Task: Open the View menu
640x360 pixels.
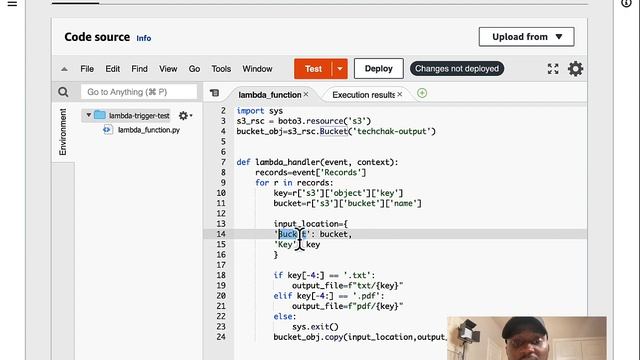Action: [168, 69]
